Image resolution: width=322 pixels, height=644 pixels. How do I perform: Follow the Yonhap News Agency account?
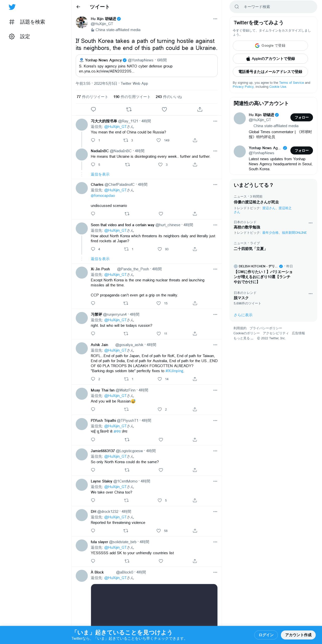click(x=301, y=150)
